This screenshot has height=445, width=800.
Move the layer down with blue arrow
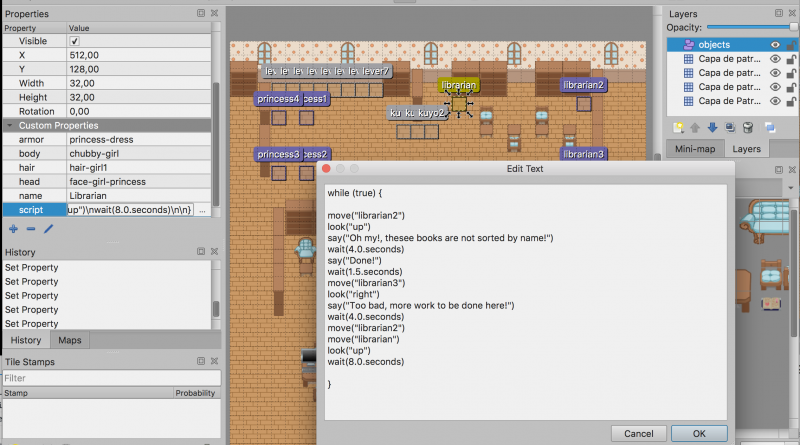(712, 127)
